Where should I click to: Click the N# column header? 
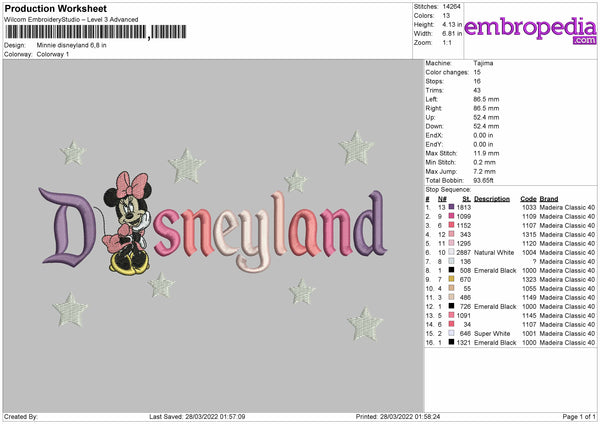click(x=442, y=199)
